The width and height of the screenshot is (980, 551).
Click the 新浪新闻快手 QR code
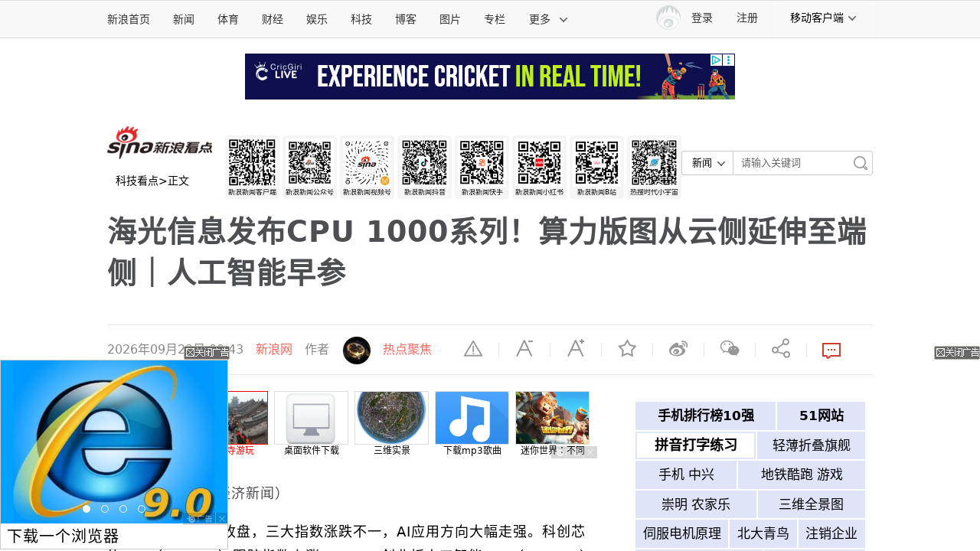point(482,163)
